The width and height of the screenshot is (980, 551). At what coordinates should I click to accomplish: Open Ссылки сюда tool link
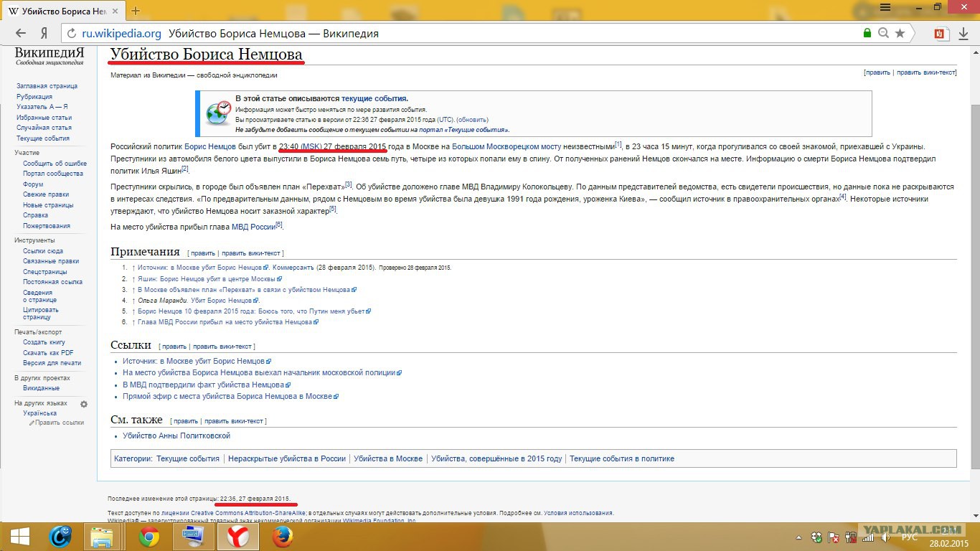(x=42, y=251)
